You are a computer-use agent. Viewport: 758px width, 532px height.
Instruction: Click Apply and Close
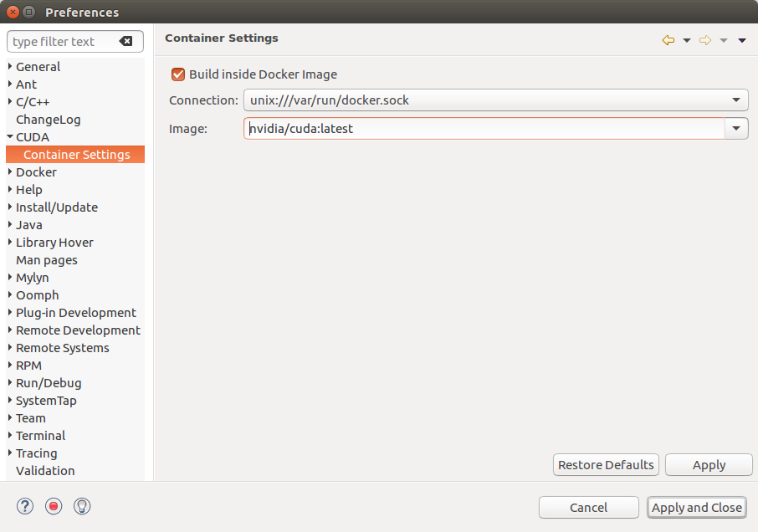pos(696,507)
